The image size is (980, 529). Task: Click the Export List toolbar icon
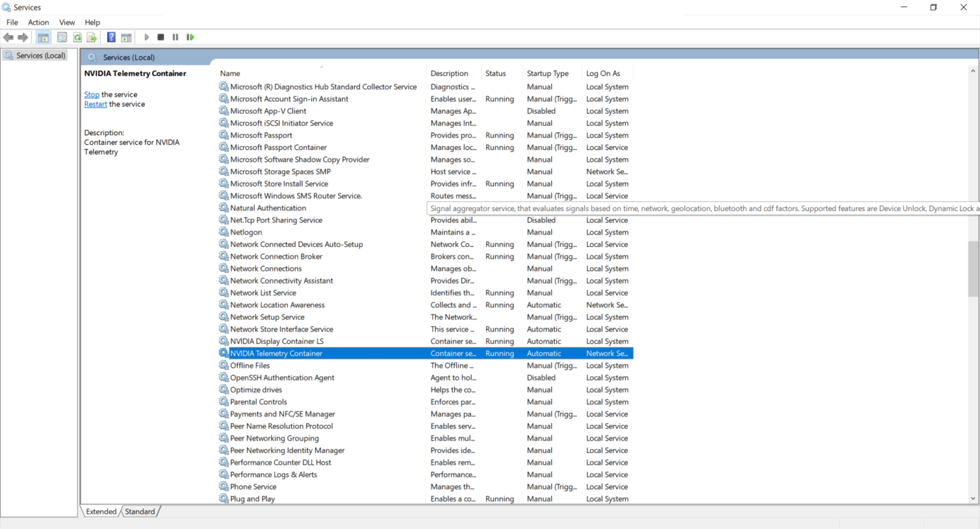click(92, 37)
